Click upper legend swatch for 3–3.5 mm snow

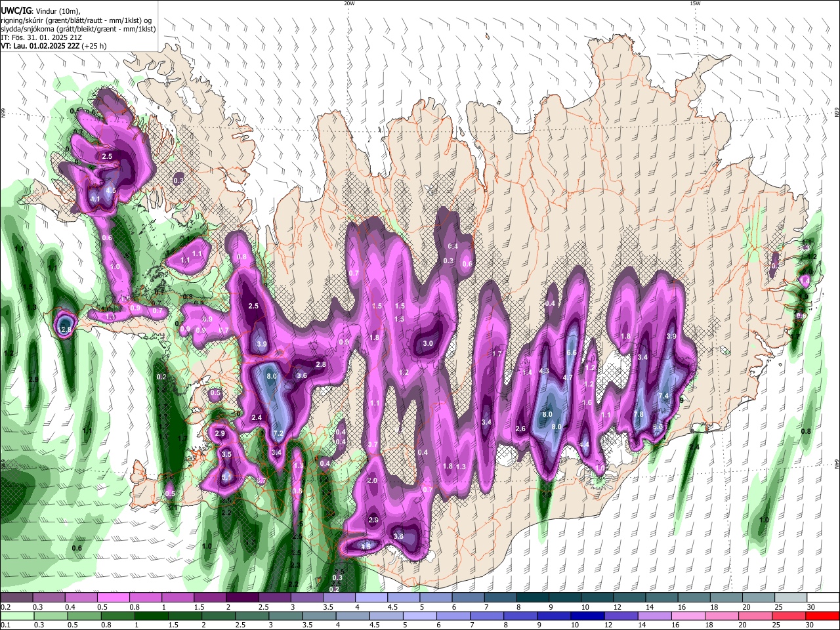[306, 597]
